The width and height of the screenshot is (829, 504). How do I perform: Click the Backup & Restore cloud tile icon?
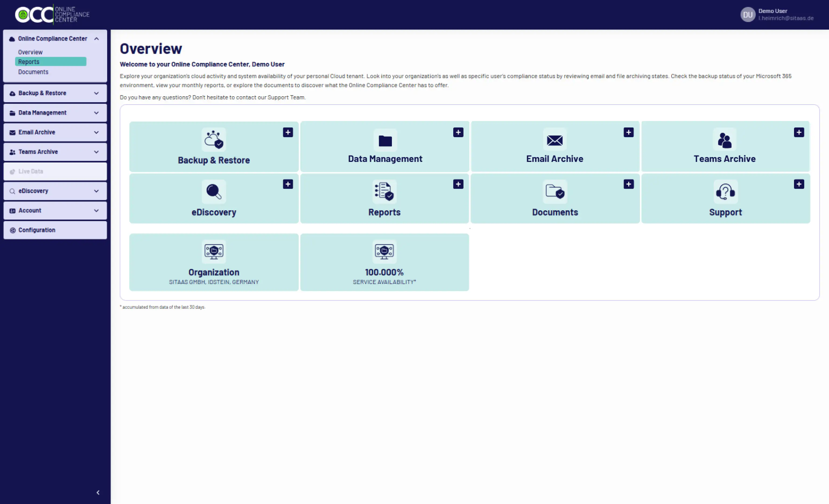point(214,140)
